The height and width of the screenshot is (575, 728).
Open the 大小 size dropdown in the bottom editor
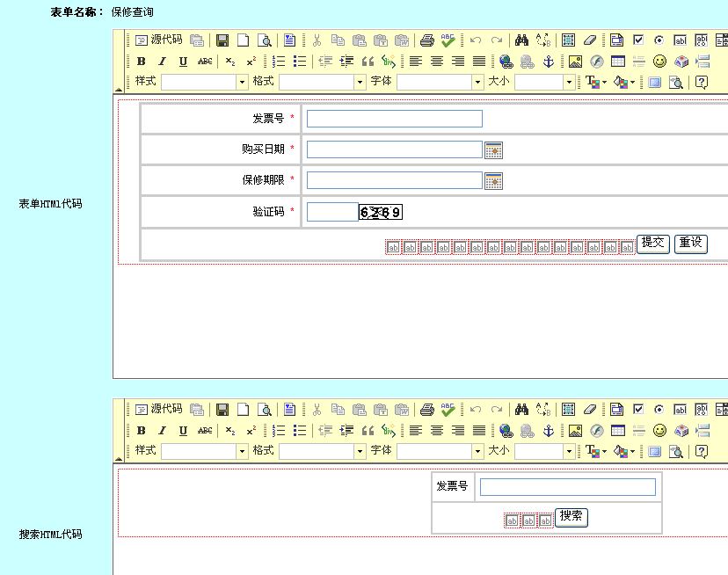click(545, 451)
